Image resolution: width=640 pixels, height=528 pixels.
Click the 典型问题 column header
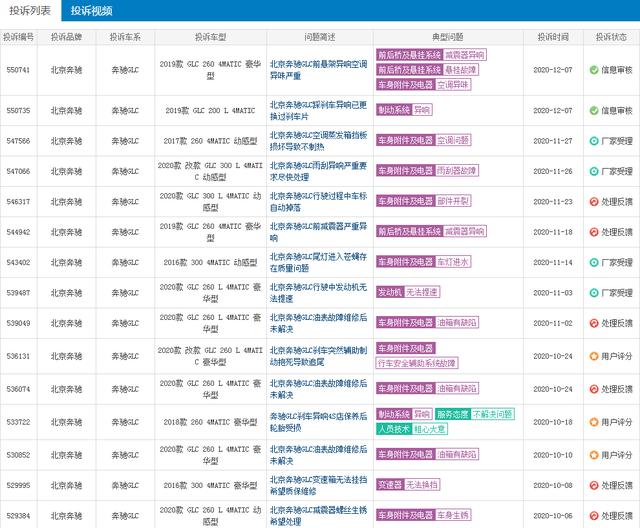coord(448,37)
